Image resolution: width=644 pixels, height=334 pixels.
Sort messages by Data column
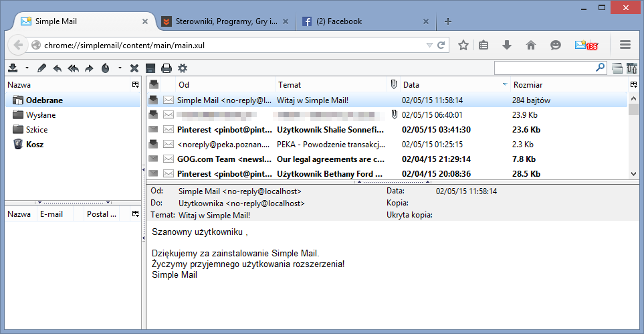[x=455, y=85]
